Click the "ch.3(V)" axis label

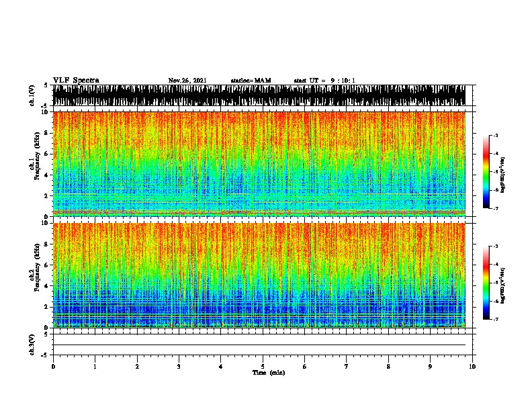32,345
